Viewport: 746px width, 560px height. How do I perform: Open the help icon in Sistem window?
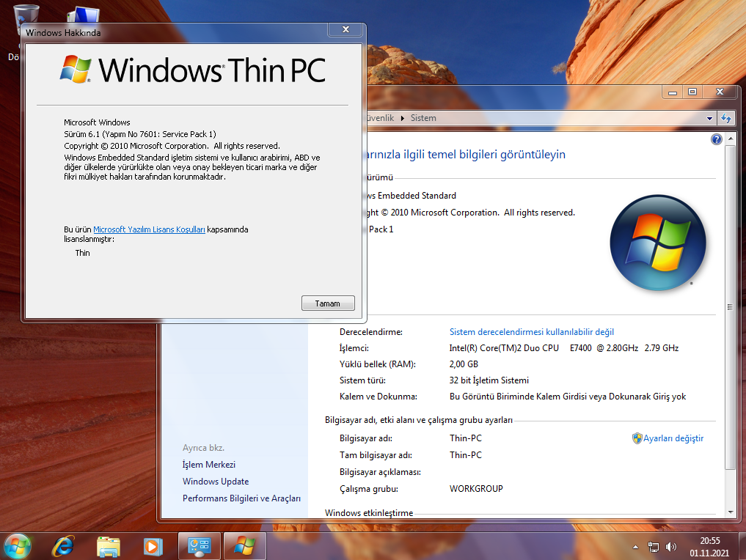pyautogui.click(x=717, y=139)
